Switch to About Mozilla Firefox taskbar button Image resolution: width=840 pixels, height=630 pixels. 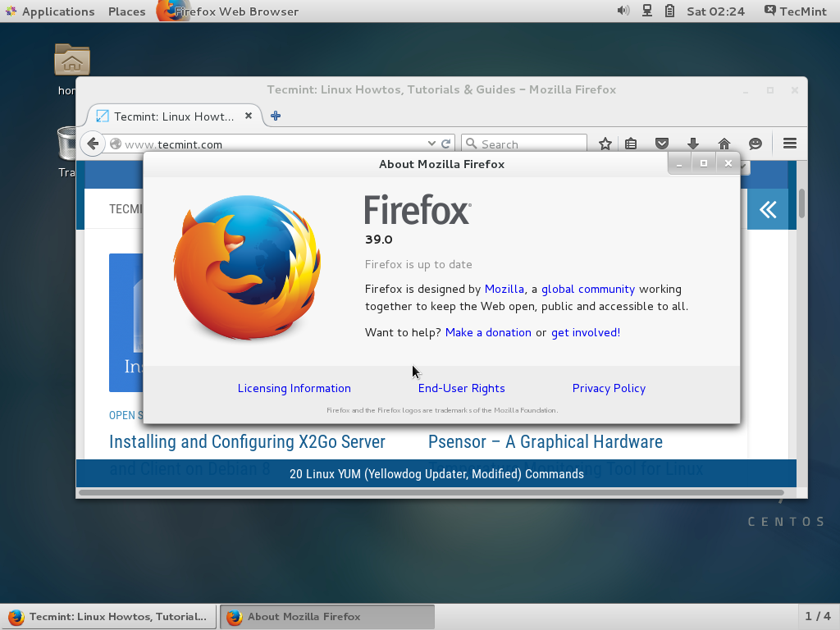tap(327, 617)
